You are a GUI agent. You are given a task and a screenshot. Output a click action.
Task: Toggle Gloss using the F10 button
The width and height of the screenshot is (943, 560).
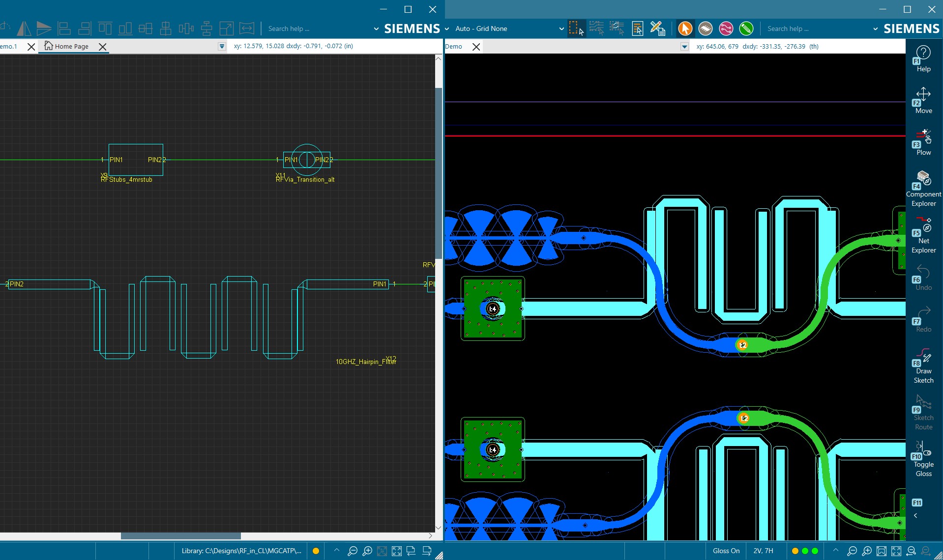(923, 459)
